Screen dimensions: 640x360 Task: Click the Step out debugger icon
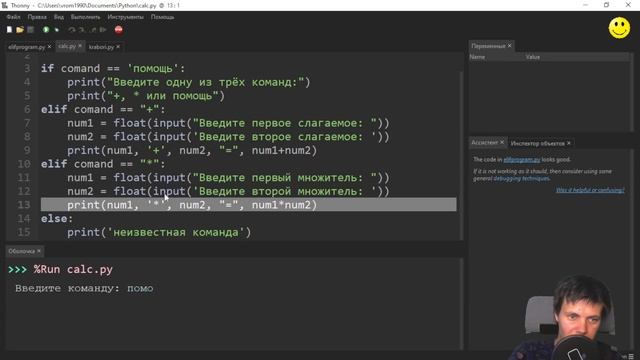click(x=93, y=30)
